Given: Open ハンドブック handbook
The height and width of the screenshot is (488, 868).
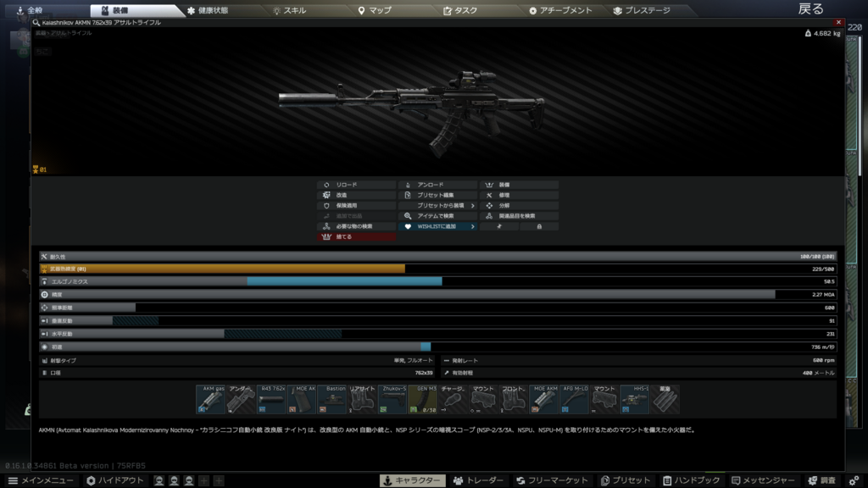Looking at the screenshot, I should point(692,481).
